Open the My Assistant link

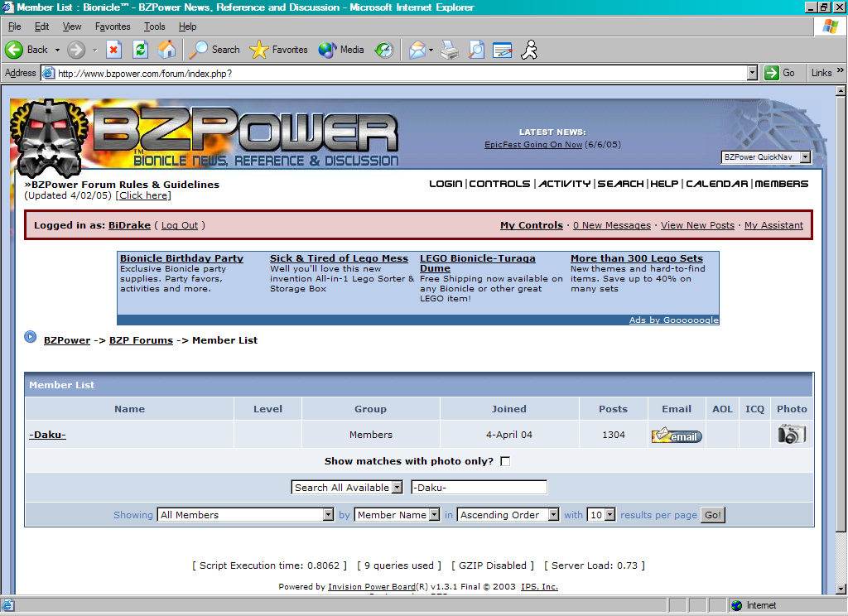[773, 225]
